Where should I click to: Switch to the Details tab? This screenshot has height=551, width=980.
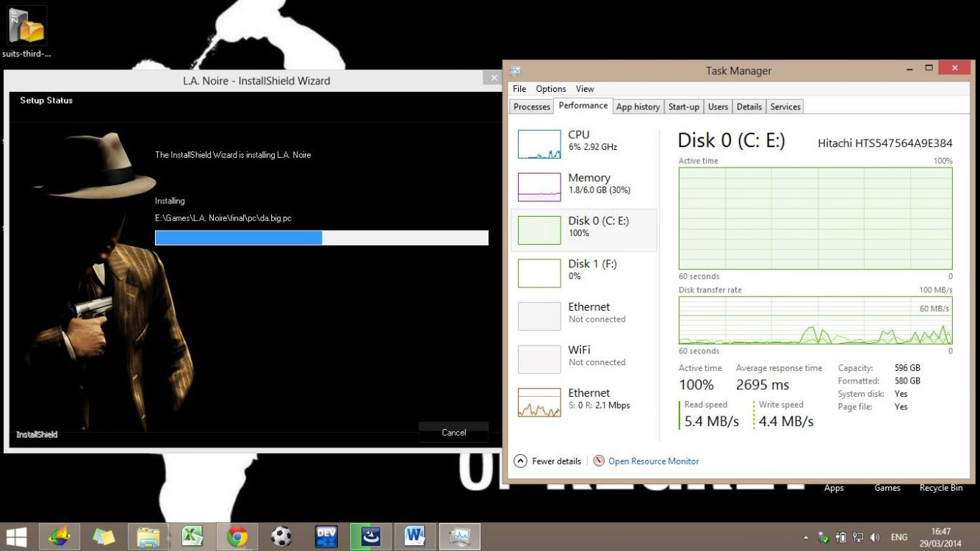click(x=749, y=107)
